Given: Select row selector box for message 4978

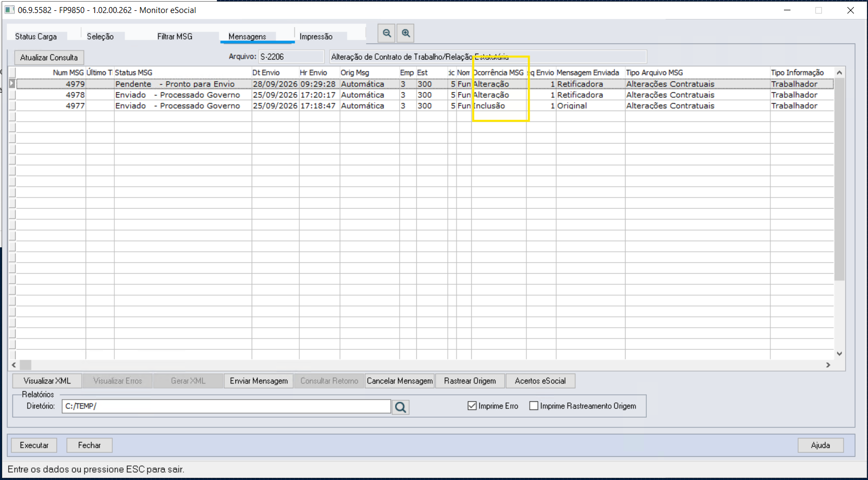Looking at the screenshot, I should click(x=12, y=94).
